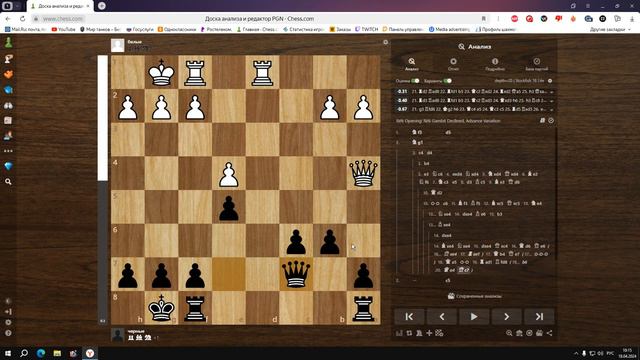Switch to the База партий tab
640x360 pixels.
[x=536, y=64]
